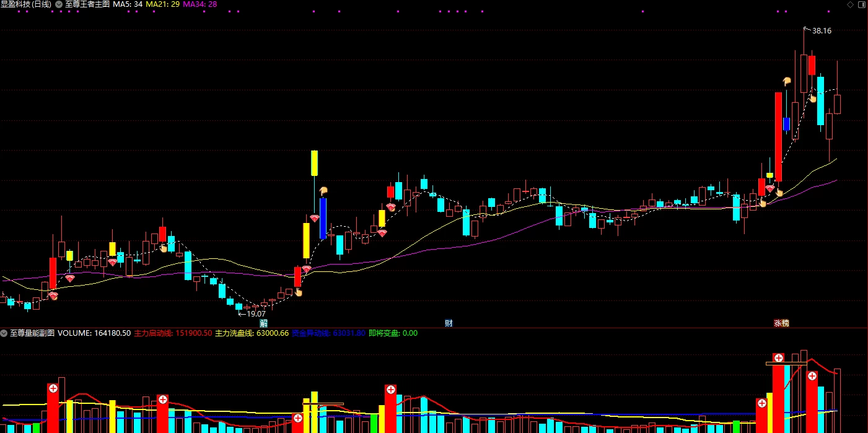
Task: Click the pointing-hand marker beside the 38.16 peak candle
Action: pos(812,98)
